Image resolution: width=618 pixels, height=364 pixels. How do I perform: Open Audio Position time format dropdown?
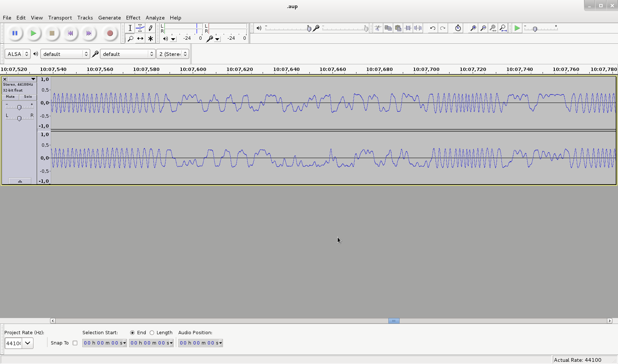click(220, 343)
